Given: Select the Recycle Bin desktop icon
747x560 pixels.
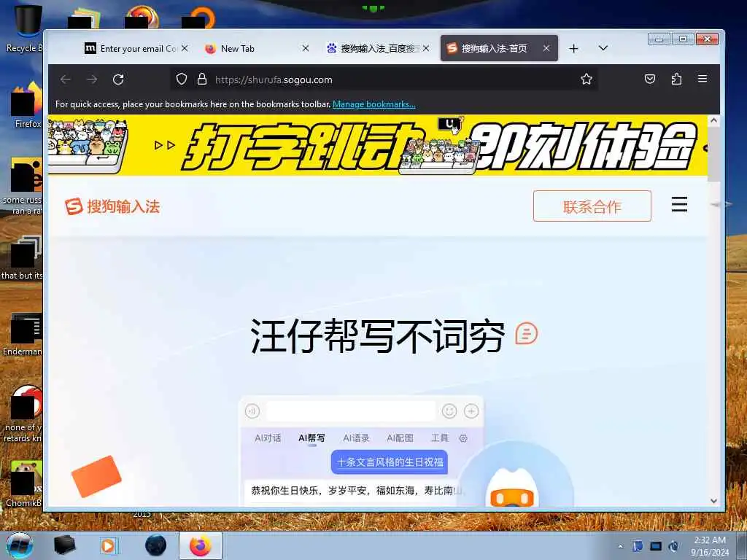Looking at the screenshot, I should (x=25, y=28).
